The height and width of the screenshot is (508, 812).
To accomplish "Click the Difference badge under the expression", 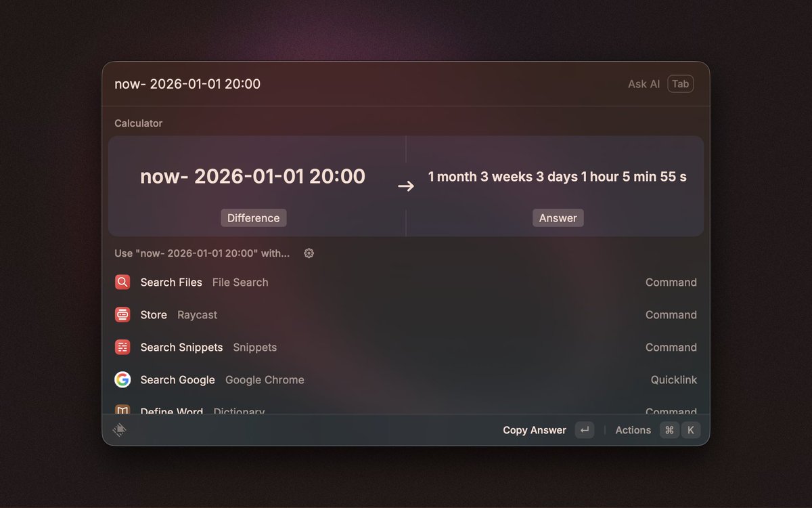I will point(253,217).
